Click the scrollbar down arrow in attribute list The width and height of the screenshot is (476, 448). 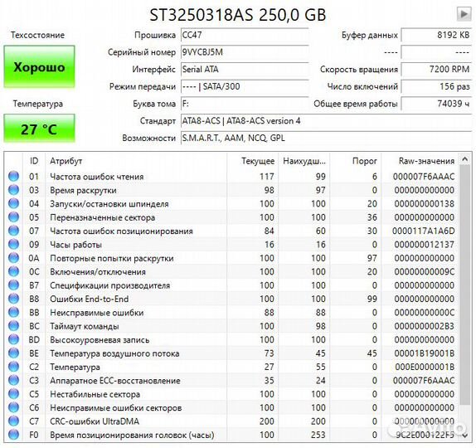(464, 436)
